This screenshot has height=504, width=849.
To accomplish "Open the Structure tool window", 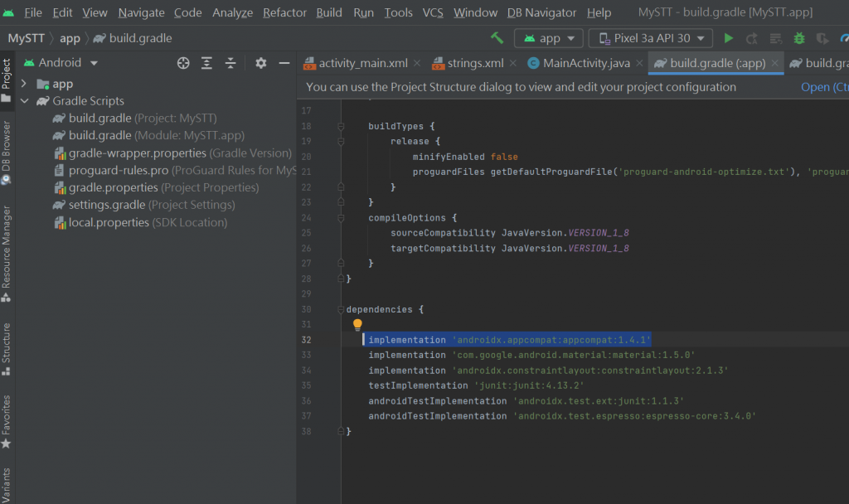I will (6, 349).
